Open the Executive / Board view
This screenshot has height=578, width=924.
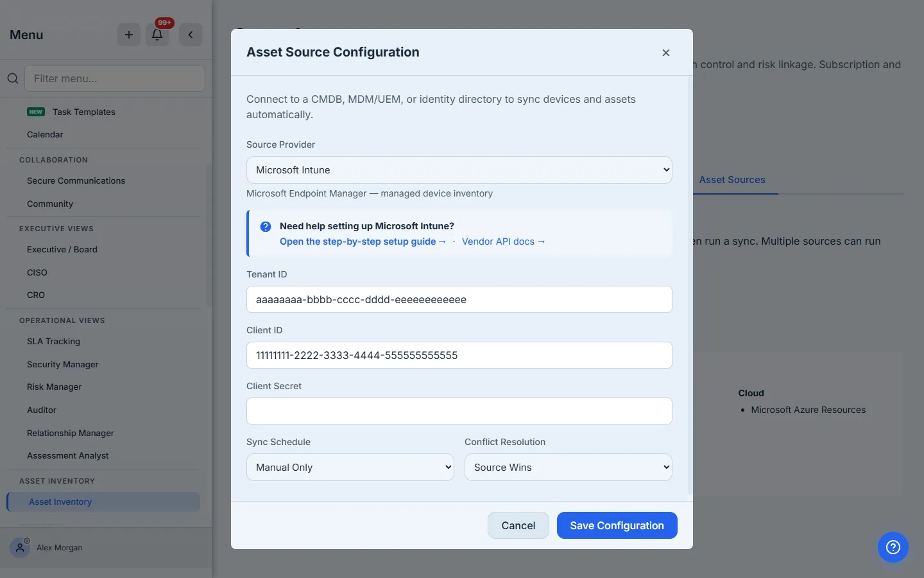point(62,250)
